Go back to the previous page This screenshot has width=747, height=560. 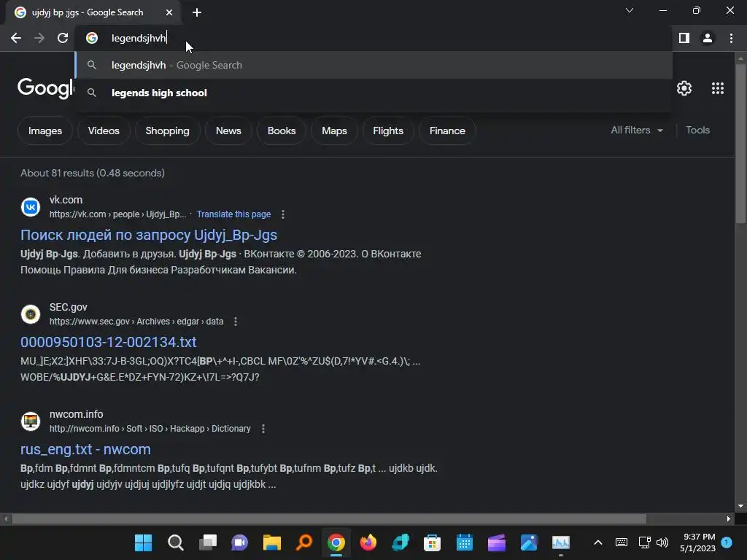pos(16,38)
